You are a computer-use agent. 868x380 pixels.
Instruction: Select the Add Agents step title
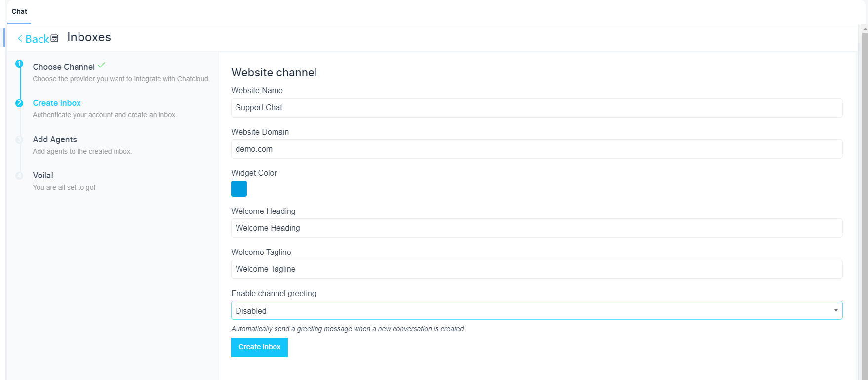click(55, 139)
